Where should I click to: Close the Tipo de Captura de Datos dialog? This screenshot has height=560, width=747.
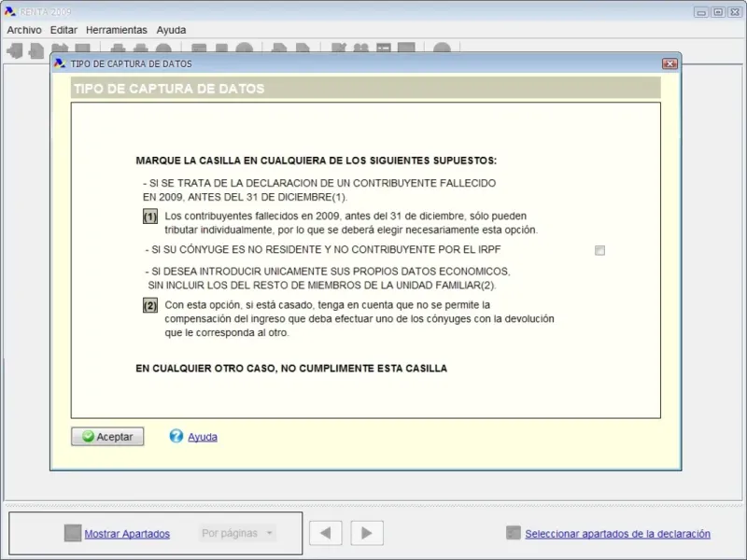[669, 63]
